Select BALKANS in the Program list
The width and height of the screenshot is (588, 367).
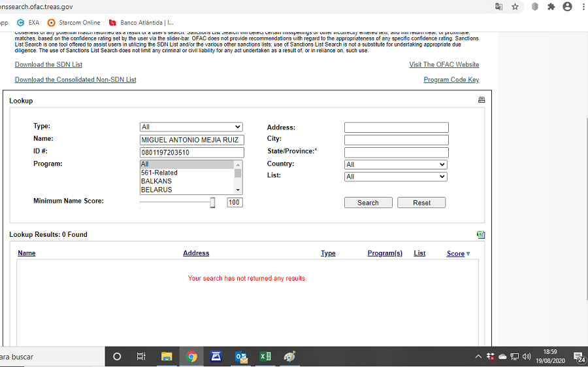coord(156,181)
